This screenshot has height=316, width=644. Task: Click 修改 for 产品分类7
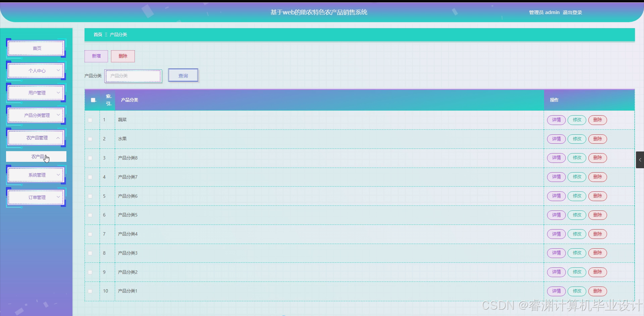click(x=577, y=177)
